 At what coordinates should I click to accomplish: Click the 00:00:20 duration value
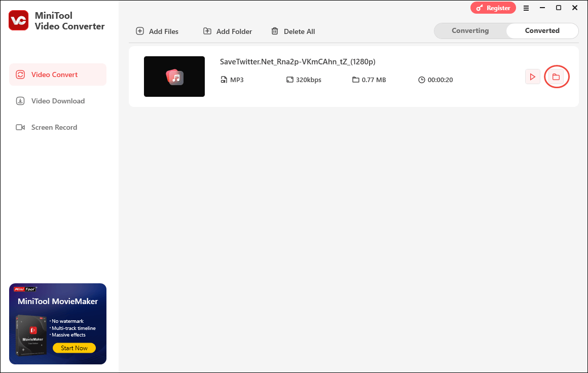(440, 80)
